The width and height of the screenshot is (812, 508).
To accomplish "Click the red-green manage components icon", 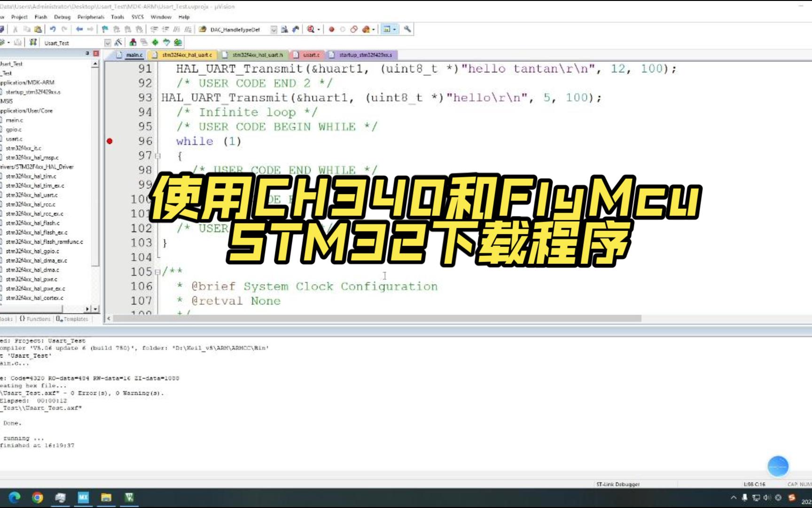I will pyautogui.click(x=133, y=42).
